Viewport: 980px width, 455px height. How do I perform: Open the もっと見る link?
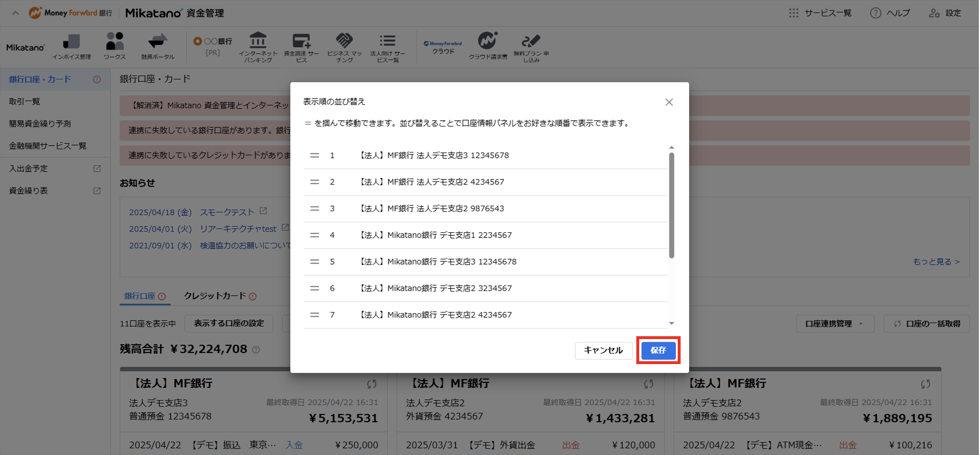(x=936, y=262)
